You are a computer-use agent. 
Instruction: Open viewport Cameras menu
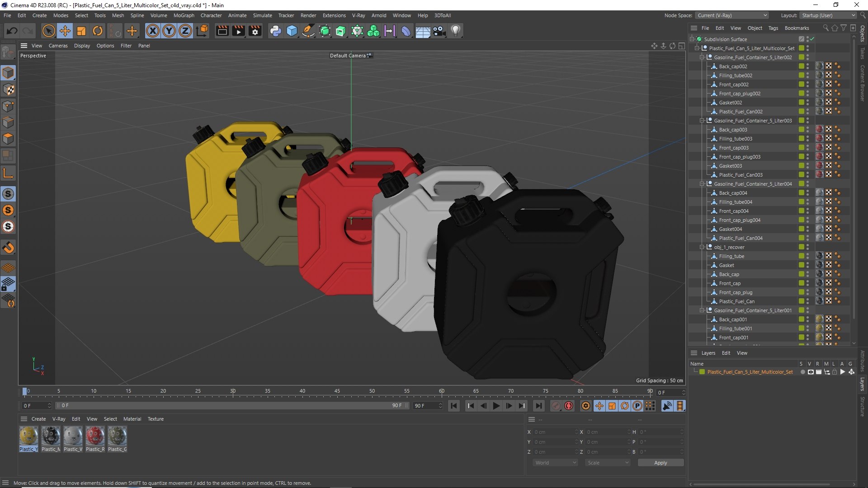[x=58, y=46]
